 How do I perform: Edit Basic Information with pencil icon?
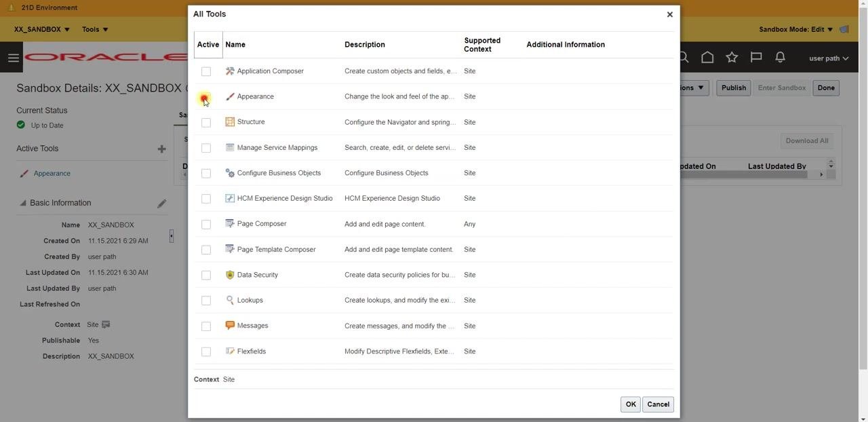(x=161, y=204)
